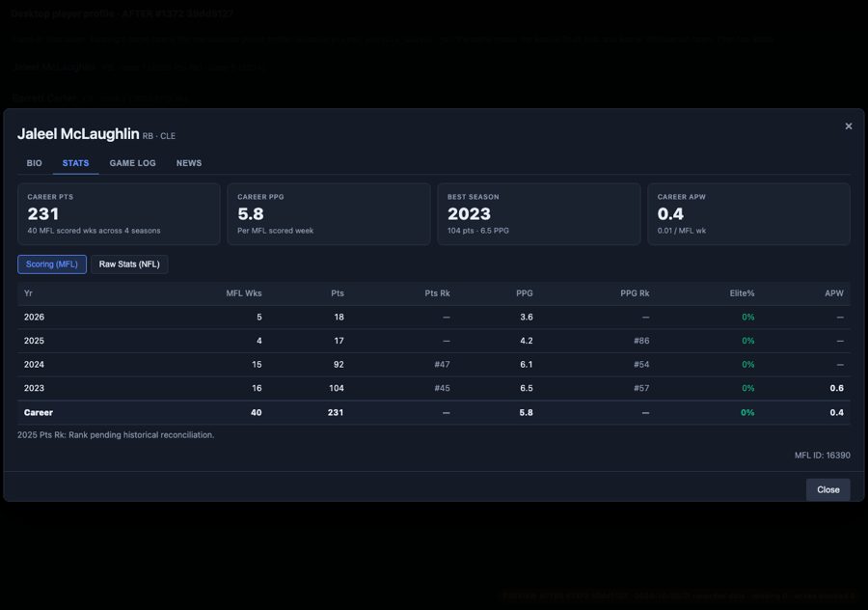This screenshot has width=868, height=610.
Task: View the NEWS tab
Action: pyautogui.click(x=189, y=163)
